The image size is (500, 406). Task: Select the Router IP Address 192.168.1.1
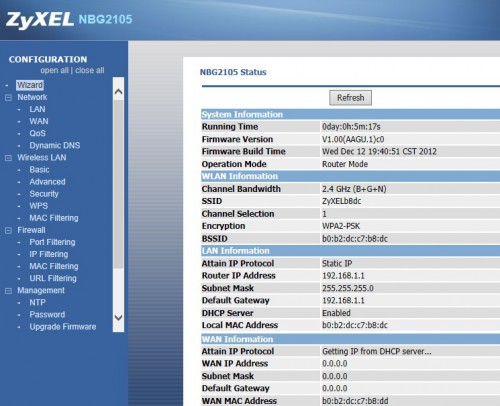343,276
